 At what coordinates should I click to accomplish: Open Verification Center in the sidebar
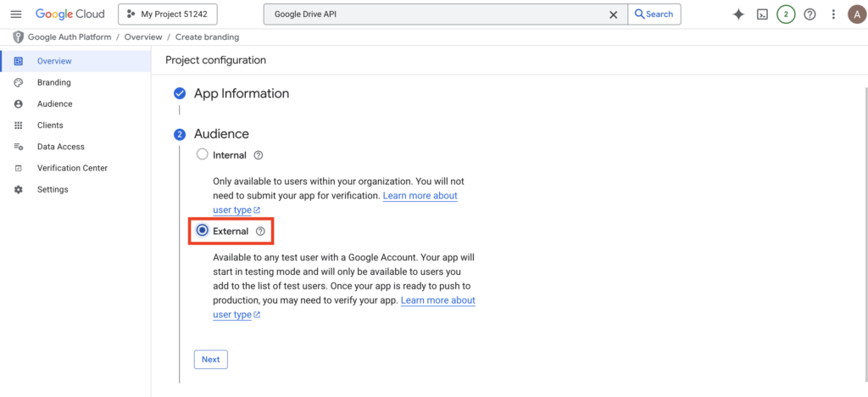click(72, 168)
